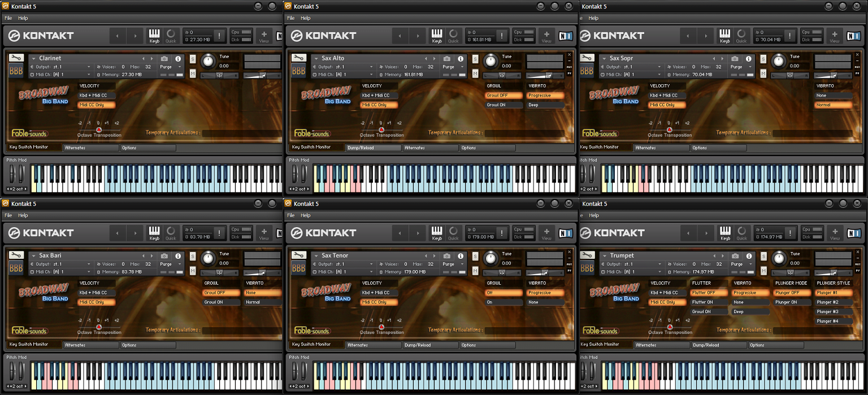Image resolution: width=868 pixels, height=395 pixels.
Task: Open the Help menu in the Sax Alto window
Action: (x=305, y=18)
